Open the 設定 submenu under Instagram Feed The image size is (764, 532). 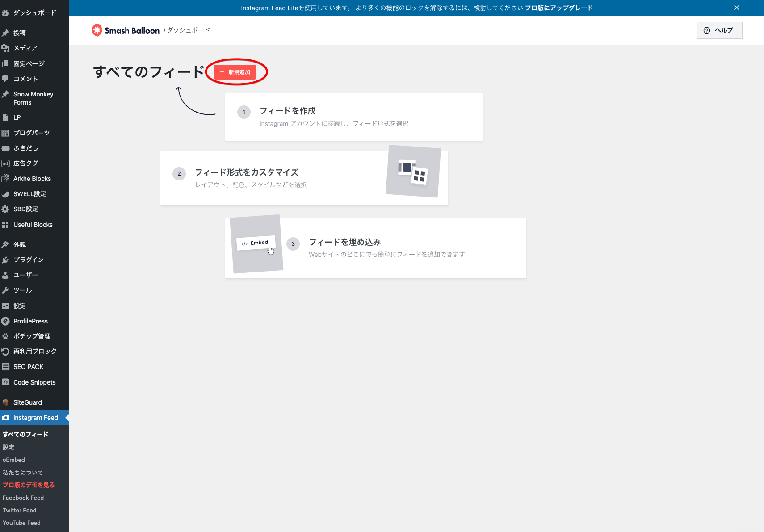click(x=8, y=447)
